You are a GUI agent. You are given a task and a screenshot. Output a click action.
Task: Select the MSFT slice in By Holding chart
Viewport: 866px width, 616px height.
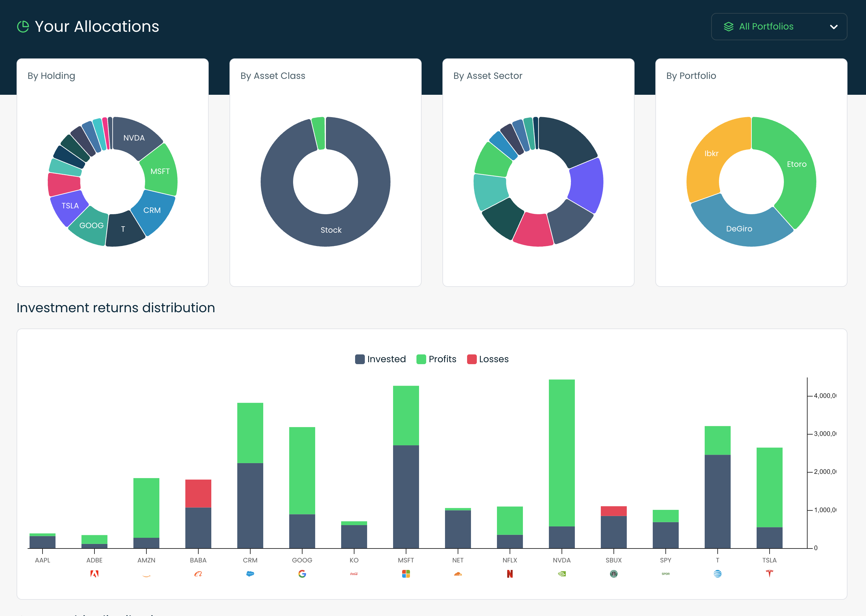(x=160, y=171)
